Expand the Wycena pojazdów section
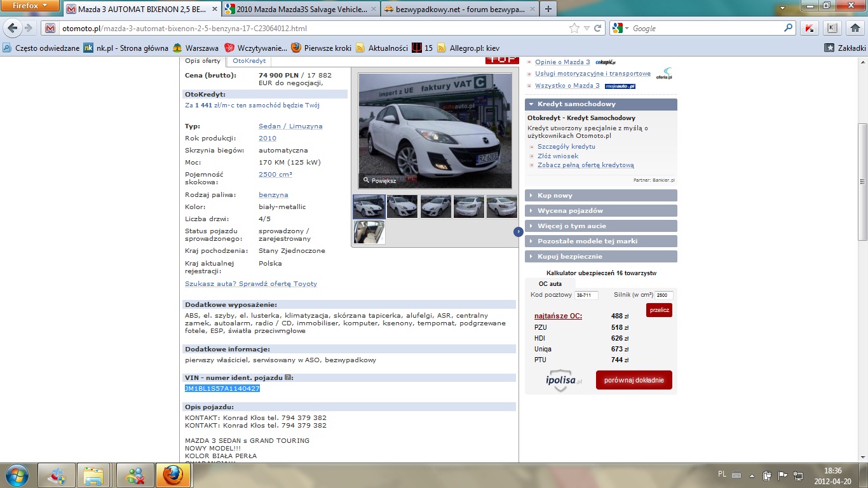Screen dimensions: 868x488 (x=601, y=211)
